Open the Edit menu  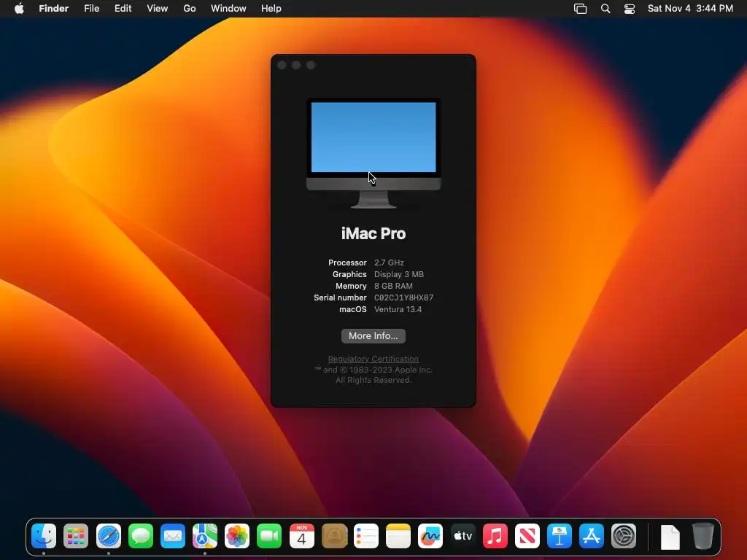(123, 9)
